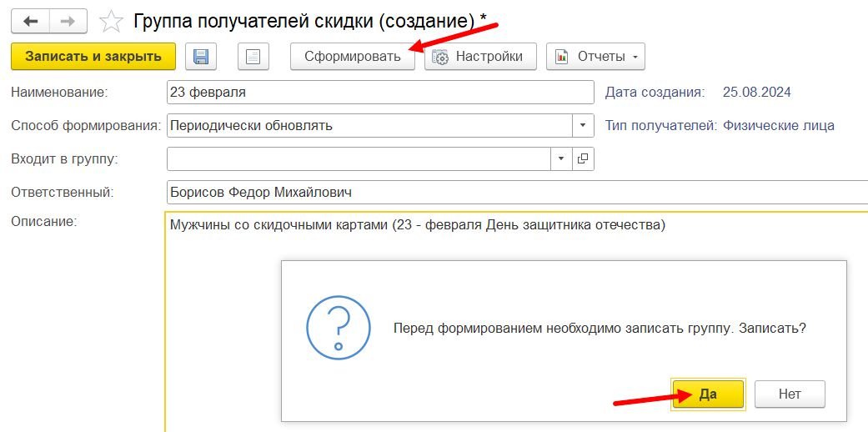Decline saving by clicking Нет
868x432 pixels.
click(789, 394)
